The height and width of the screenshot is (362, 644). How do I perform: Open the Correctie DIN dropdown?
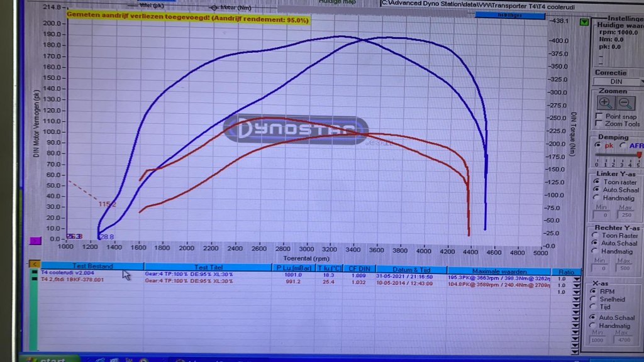641,82
